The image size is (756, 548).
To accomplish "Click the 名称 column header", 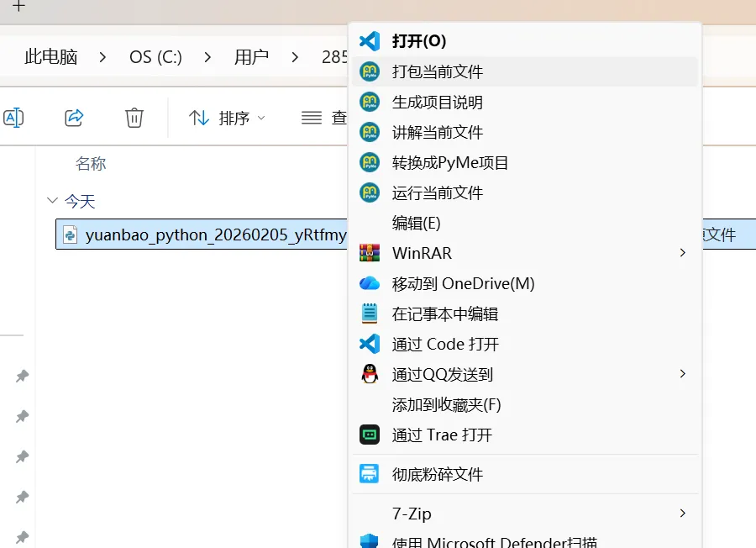I will click(x=90, y=164).
